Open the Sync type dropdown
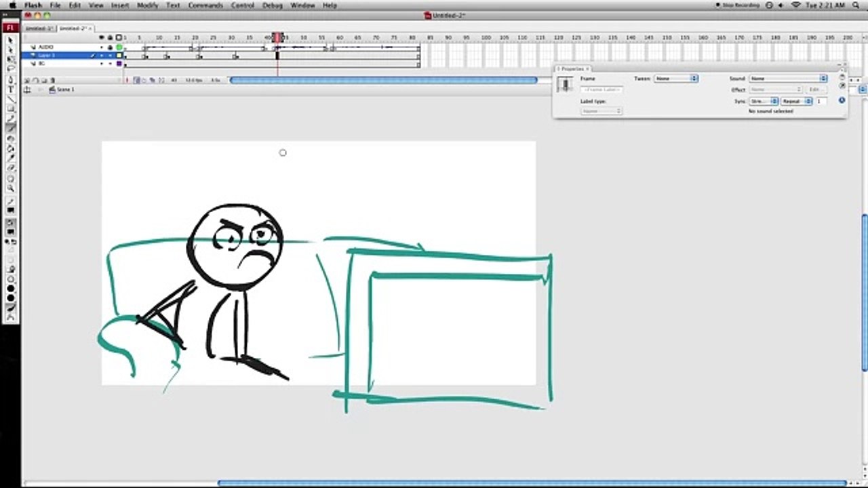The height and width of the screenshot is (488, 868). (x=764, y=101)
